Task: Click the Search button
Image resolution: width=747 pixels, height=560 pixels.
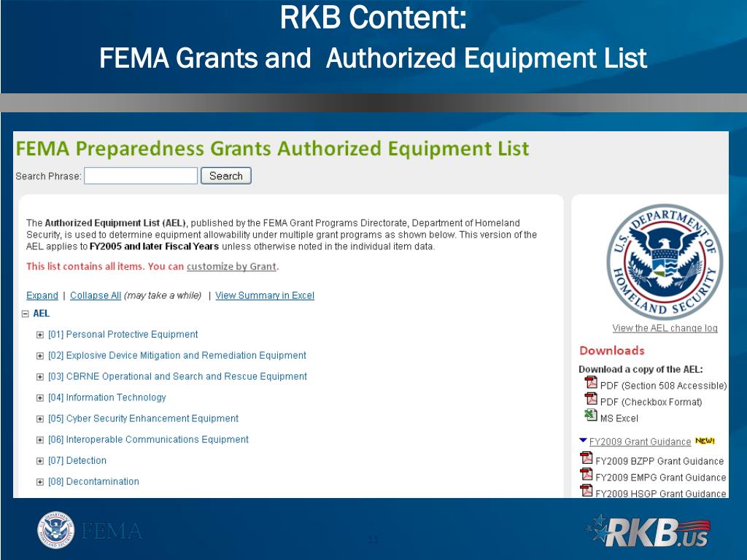Action: (x=226, y=176)
